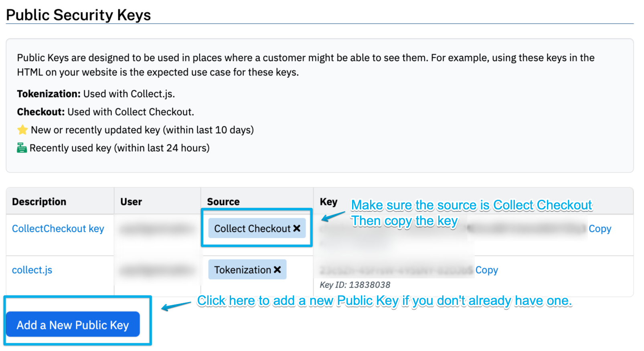
Task: Remove the Collect Checkout source tag
Action: [297, 228]
